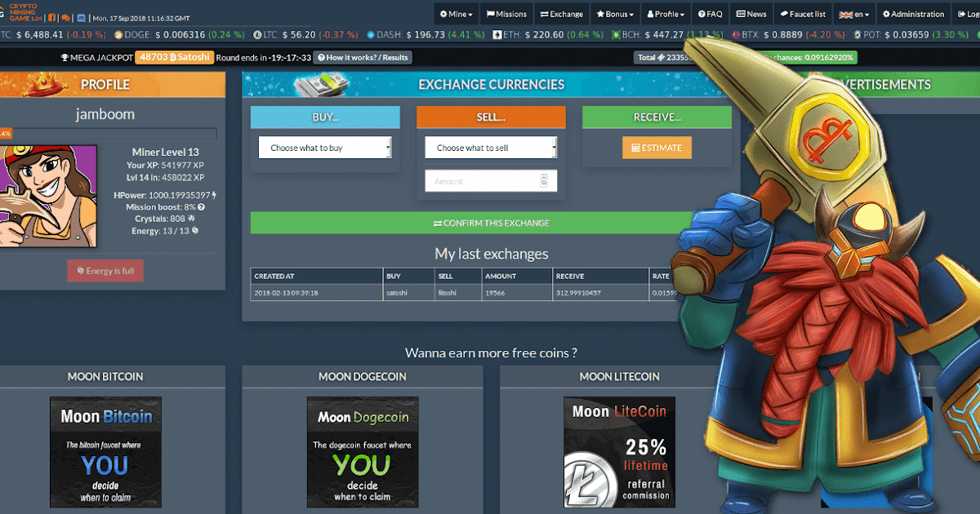The height and width of the screenshot is (514, 980).
Task: Click the POT coin ticker icon
Action: [x=857, y=35]
